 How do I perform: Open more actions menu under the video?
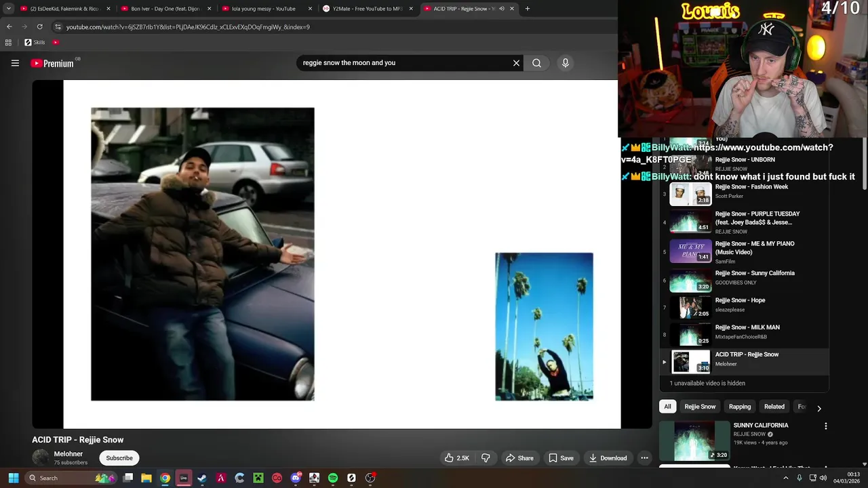[644, 458]
